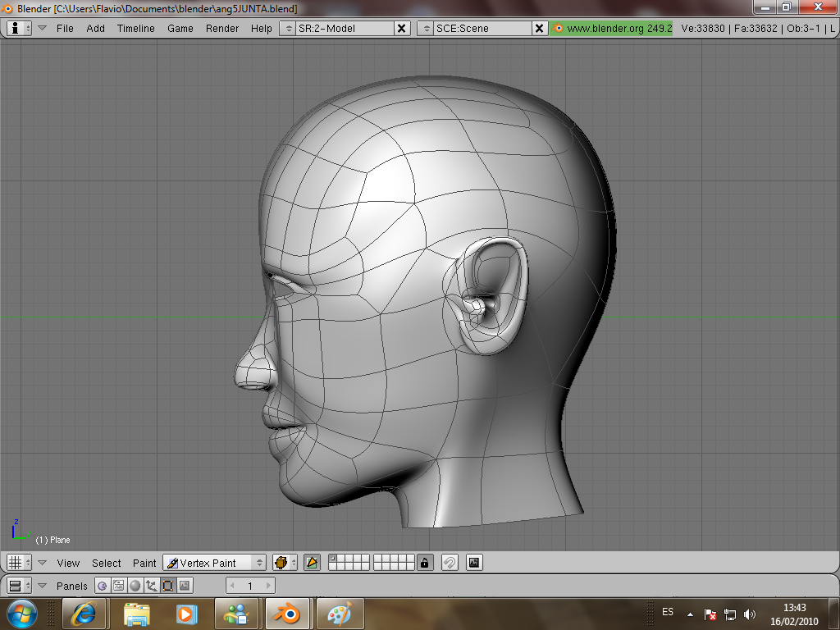This screenshot has width=840, height=630.
Task: Open the Game menu
Action: tap(180, 29)
